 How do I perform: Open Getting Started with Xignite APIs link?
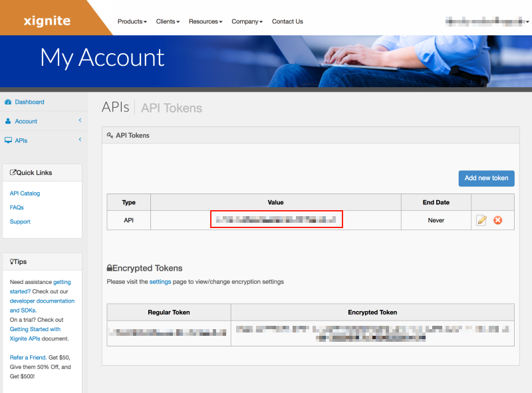click(35, 334)
